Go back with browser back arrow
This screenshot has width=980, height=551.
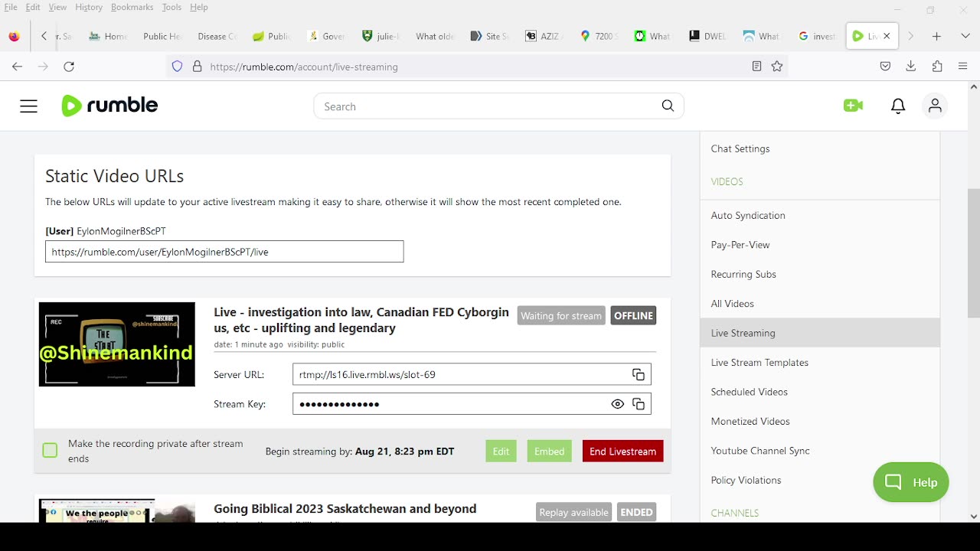point(17,67)
